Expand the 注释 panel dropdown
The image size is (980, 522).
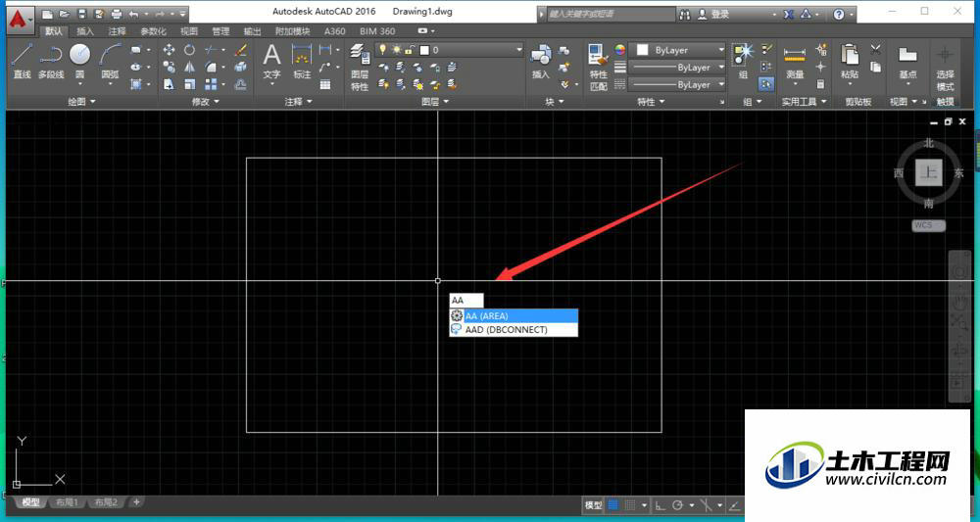(298, 101)
